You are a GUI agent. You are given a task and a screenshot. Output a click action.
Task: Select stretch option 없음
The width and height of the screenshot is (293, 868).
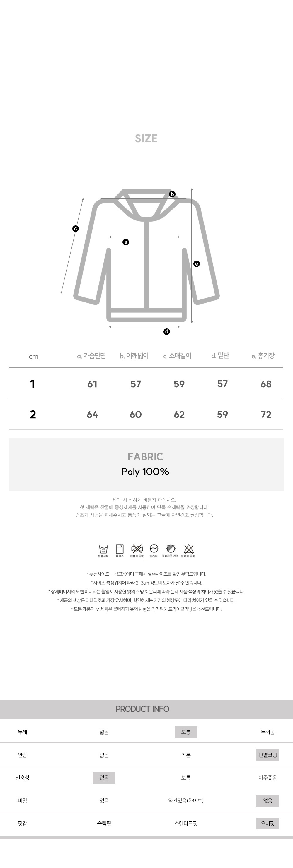(x=104, y=778)
